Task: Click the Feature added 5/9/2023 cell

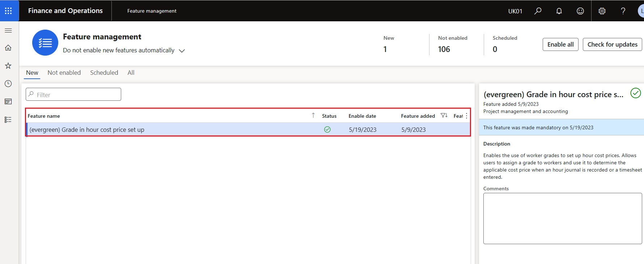Action: (414, 130)
